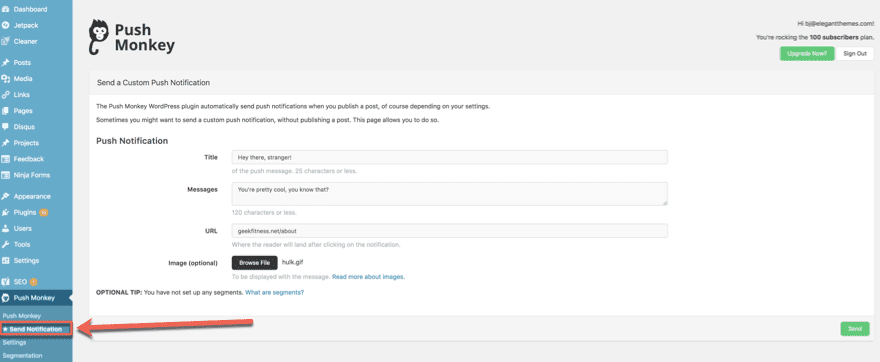Open the Segmentation submenu item
The height and width of the screenshot is (362, 880).
coord(22,356)
